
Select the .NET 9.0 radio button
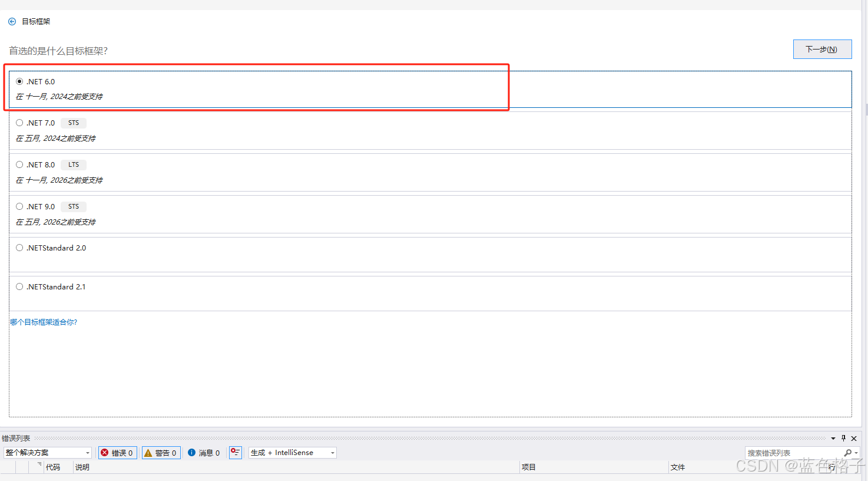tap(19, 206)
